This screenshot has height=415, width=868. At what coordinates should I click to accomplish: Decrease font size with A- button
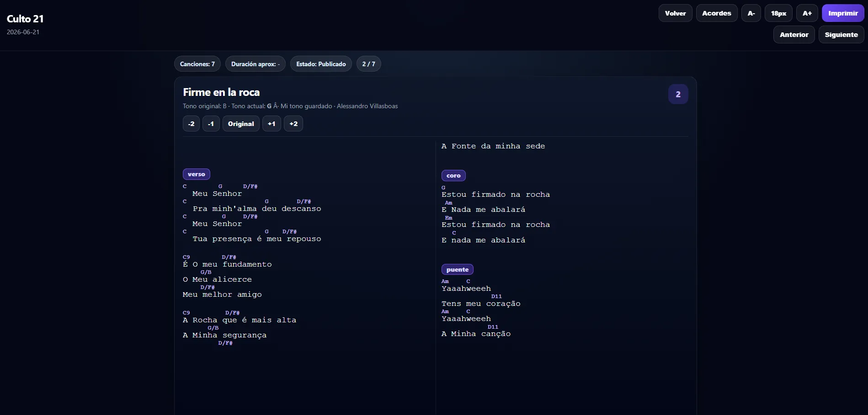point(751,13)
